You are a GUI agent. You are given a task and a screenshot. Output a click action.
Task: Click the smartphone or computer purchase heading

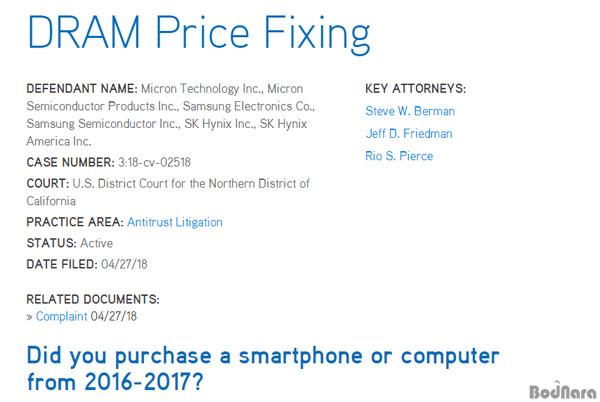pos(263,369)
